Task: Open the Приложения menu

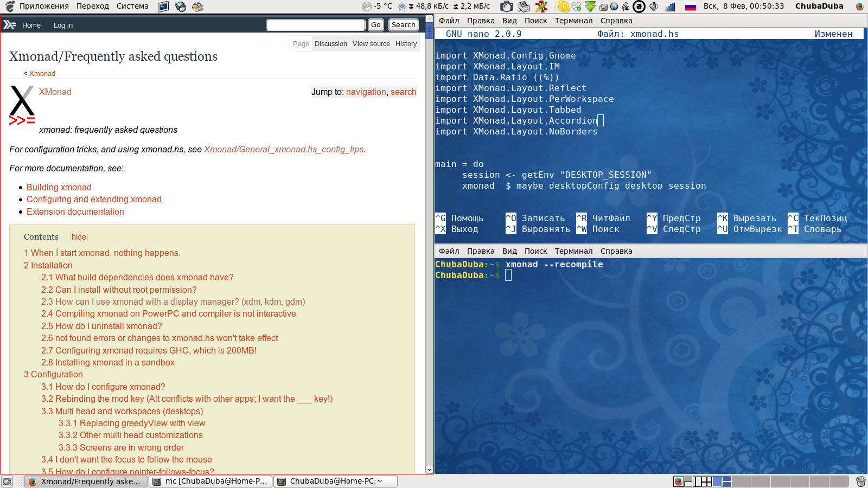Action: (44, 6)
